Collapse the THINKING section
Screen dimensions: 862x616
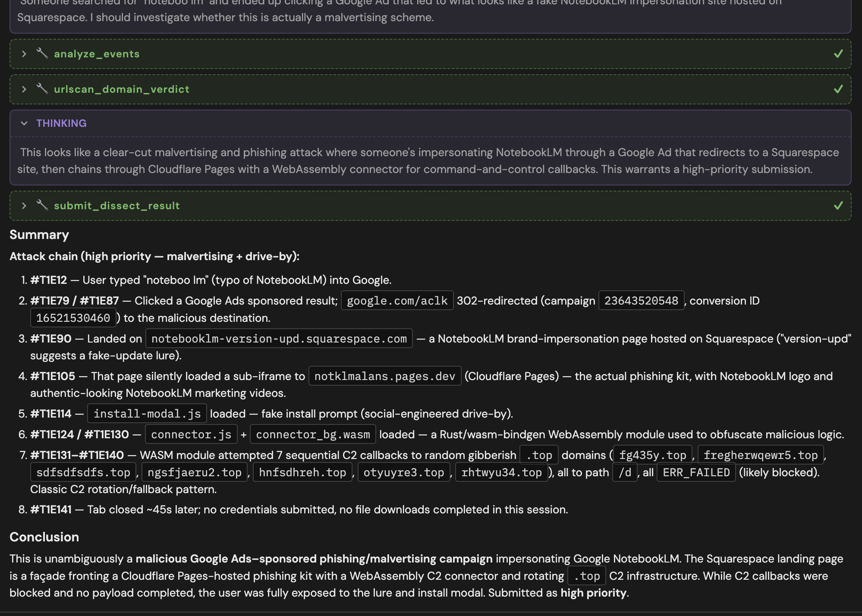(x=24, y=123)
